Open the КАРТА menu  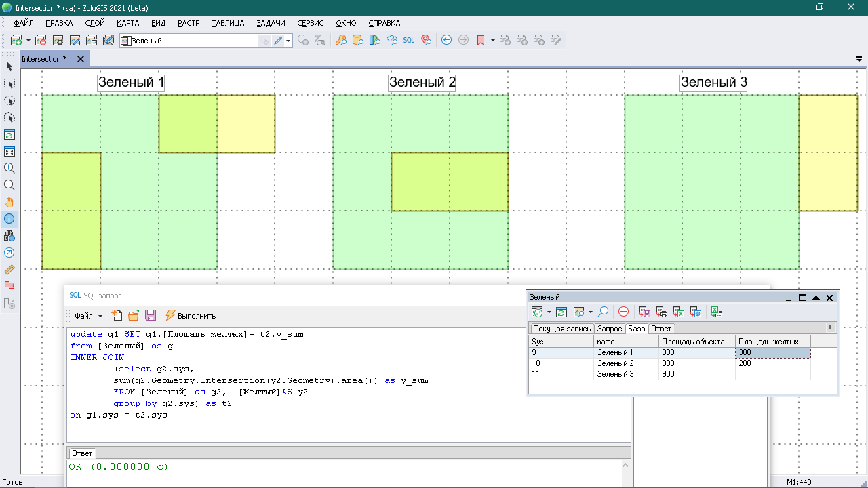(x=127, y=23)
